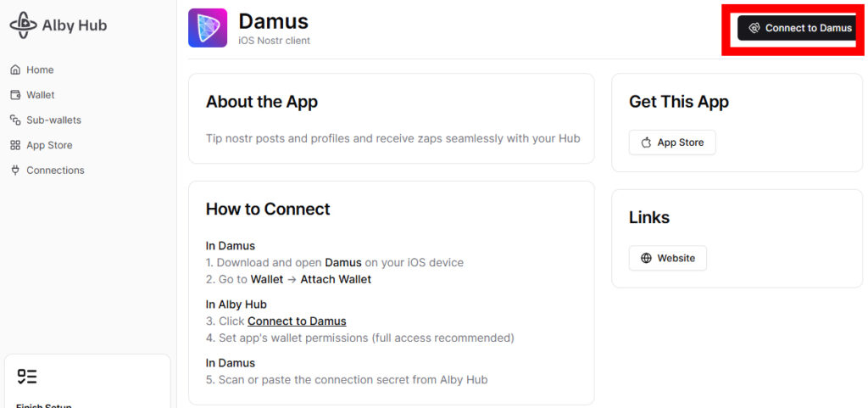Viewport: 868px width, 408px height.
Task: Open the Connections page
Action: click(x=47, y=170)
